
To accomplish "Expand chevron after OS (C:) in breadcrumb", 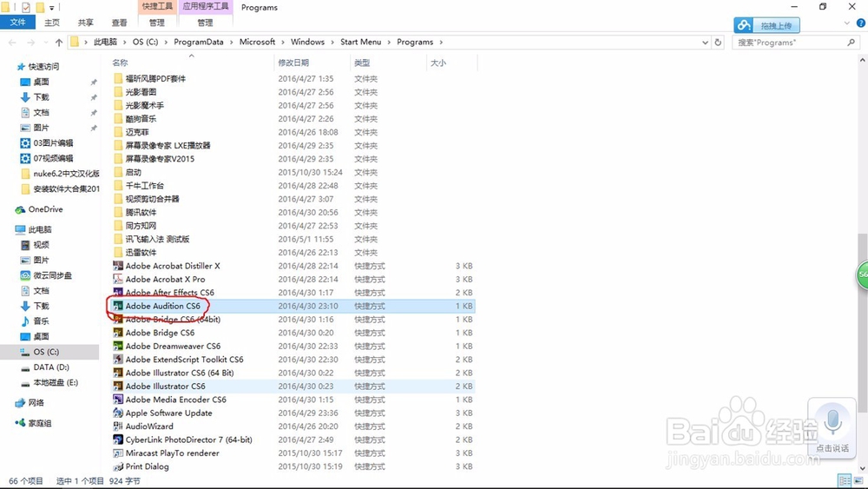I will point(166,42).
